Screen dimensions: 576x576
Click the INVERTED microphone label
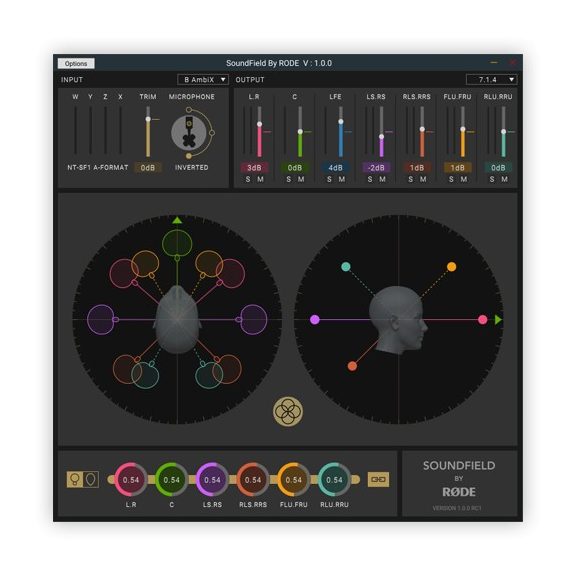191,168
